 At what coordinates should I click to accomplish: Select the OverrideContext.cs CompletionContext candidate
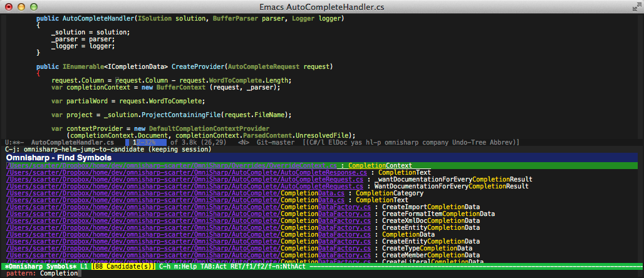[322, 165]
